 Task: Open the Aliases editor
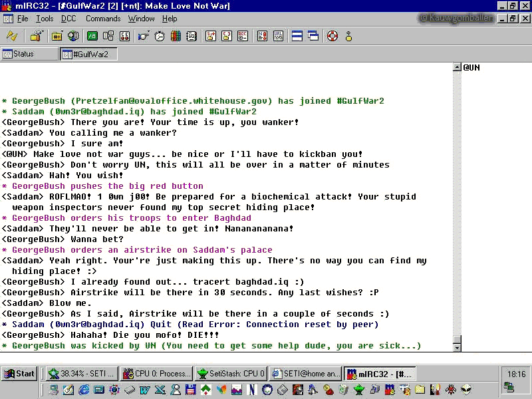[x=92, y=36]
